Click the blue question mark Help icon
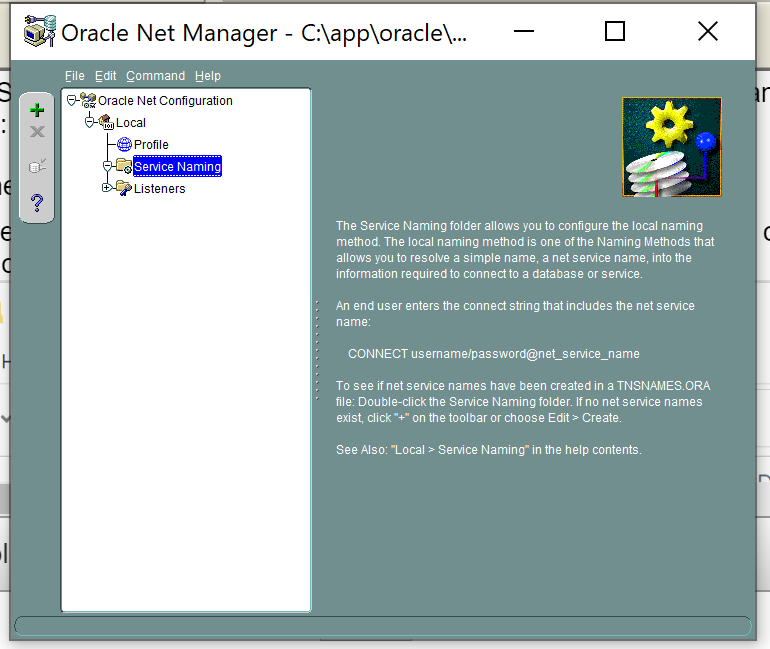Viewport: 770px width, 649px height. tap(38, 202)
